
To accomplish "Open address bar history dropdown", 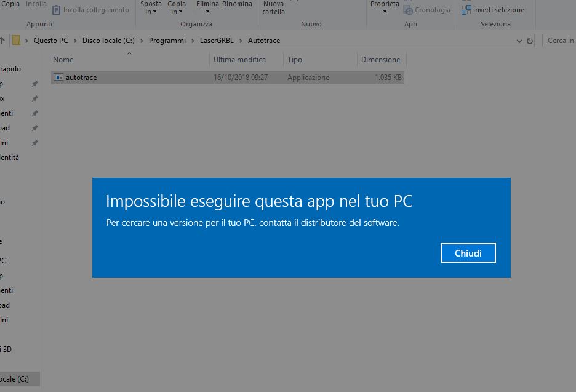I will 519,41.
